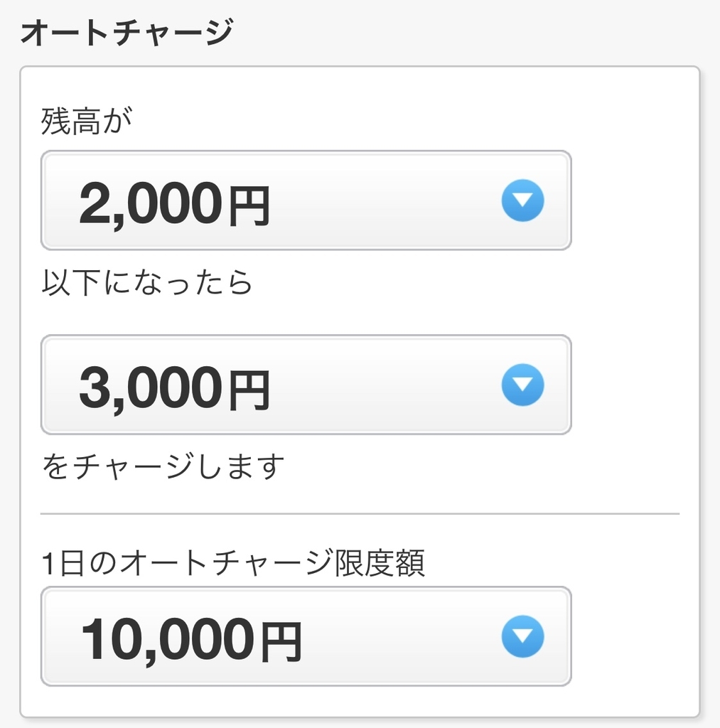Click empty space right of 10,000円 dropdown
This screenshot has width=720, height=728.
(634, 636)
